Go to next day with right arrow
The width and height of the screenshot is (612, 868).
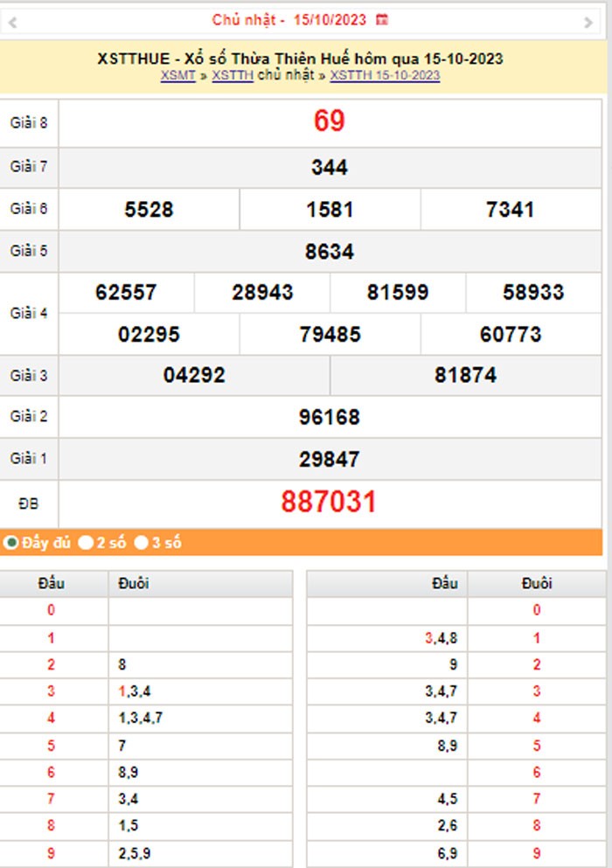[x=588, y=22]
